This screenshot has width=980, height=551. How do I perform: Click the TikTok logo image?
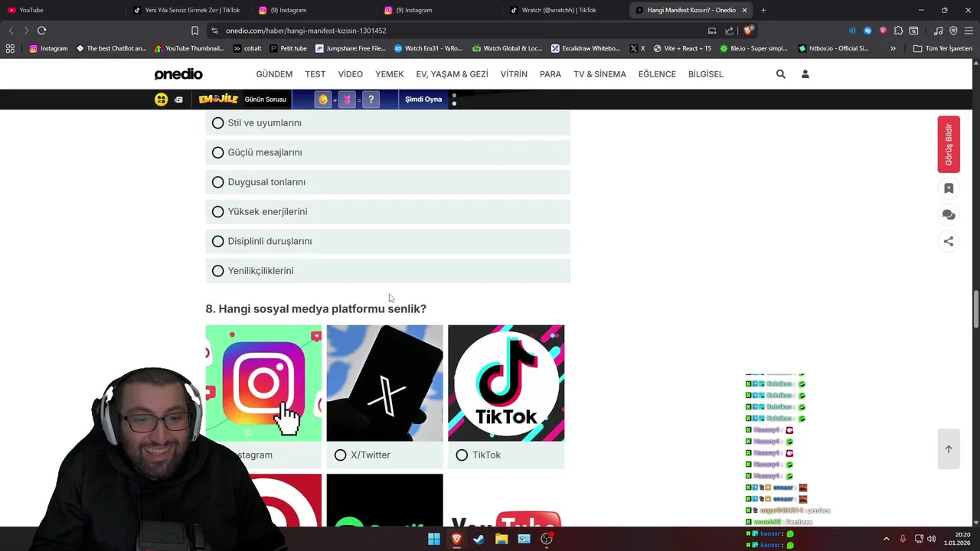tap(506, 383)
